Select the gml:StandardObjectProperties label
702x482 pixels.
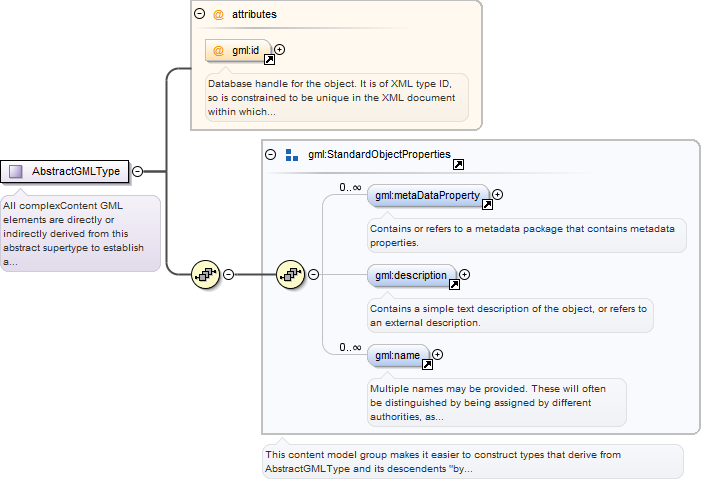pos(379,154)
